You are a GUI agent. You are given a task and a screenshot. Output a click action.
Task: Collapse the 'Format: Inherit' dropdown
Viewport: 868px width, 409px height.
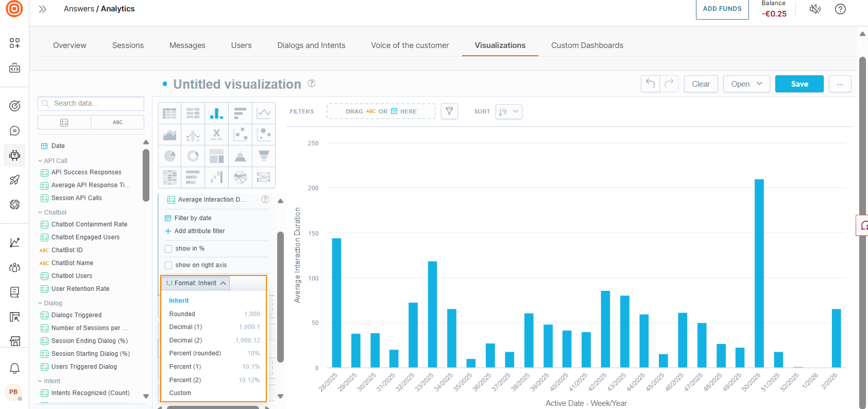point(196,283)
